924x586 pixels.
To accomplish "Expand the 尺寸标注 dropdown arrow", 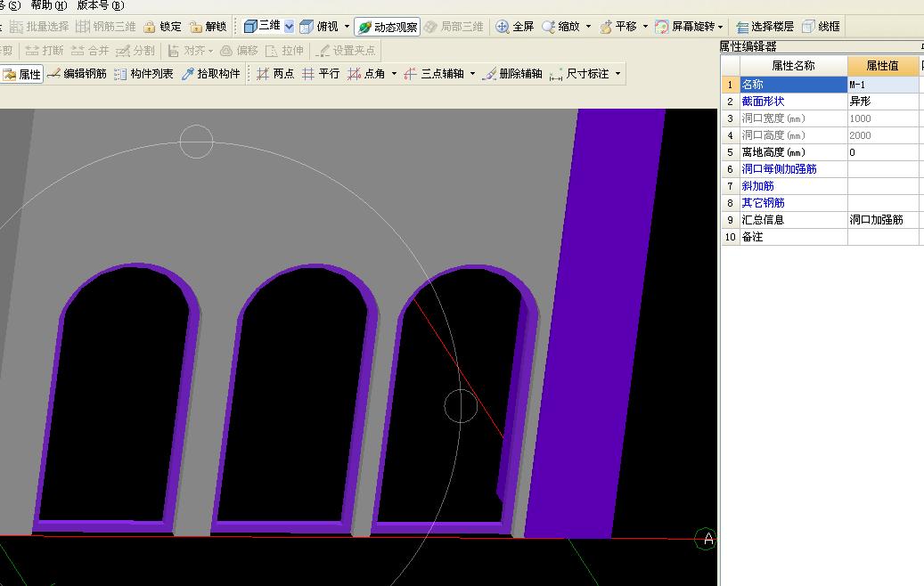I will [x=617, y=74].
